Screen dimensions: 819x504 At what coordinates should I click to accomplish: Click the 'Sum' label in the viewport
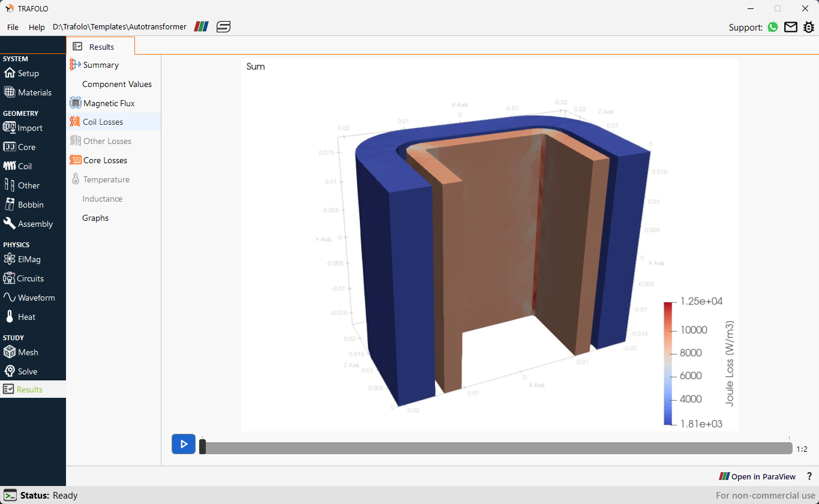pos(256,67)
